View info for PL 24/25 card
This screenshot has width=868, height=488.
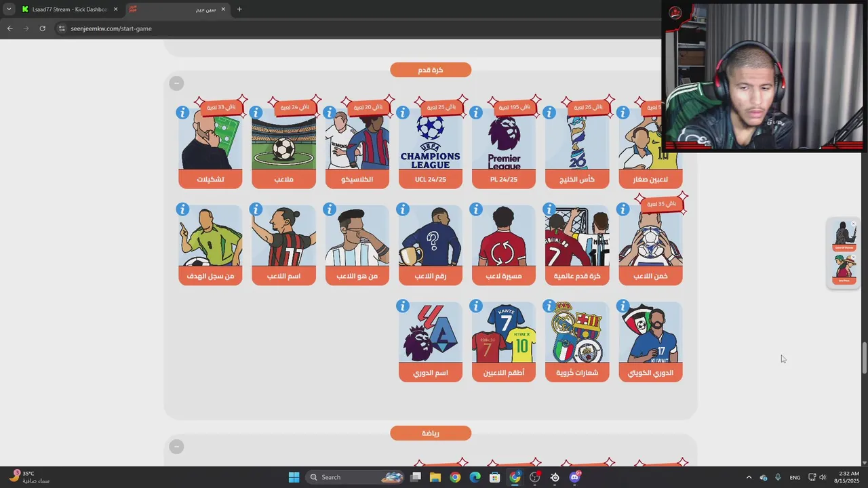[x=476, y=113]
